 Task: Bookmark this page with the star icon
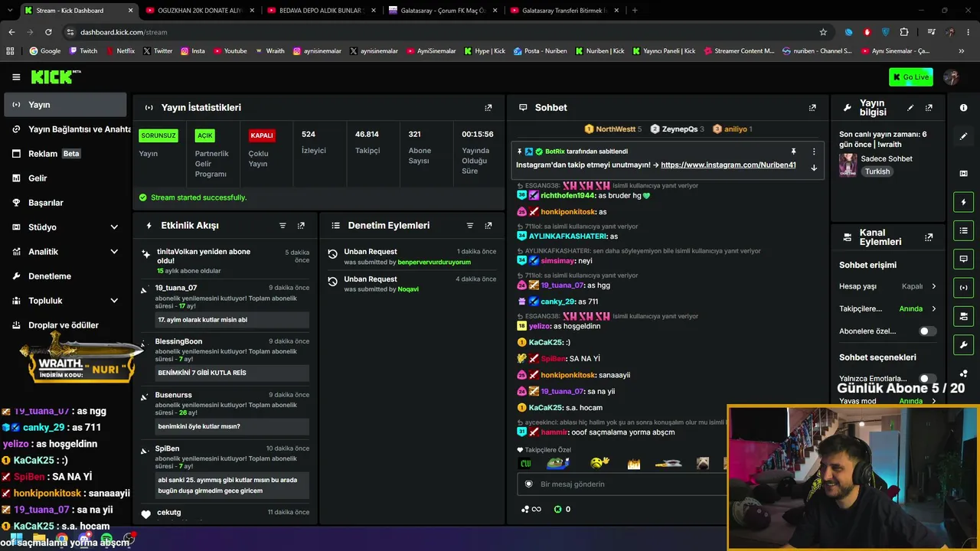click(823, 32)
